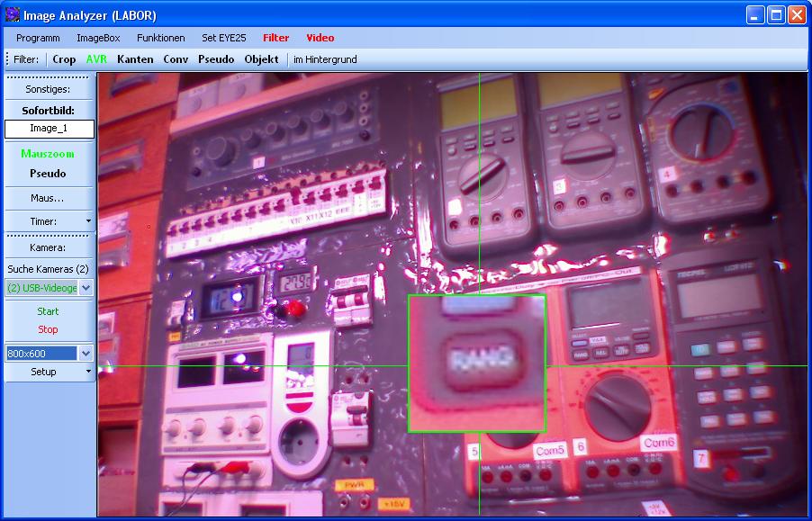
Task: Select the Objekt filter
Action: tap(261, 59)
